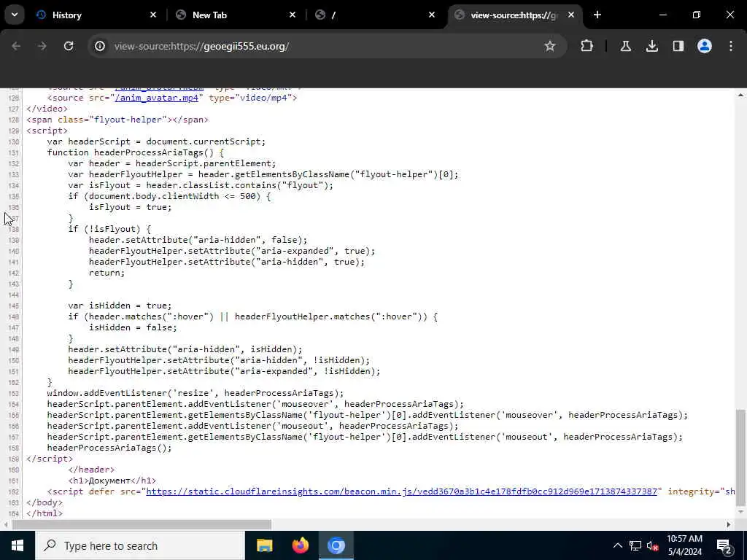
Task: Close the History tab
Action: 153,15
